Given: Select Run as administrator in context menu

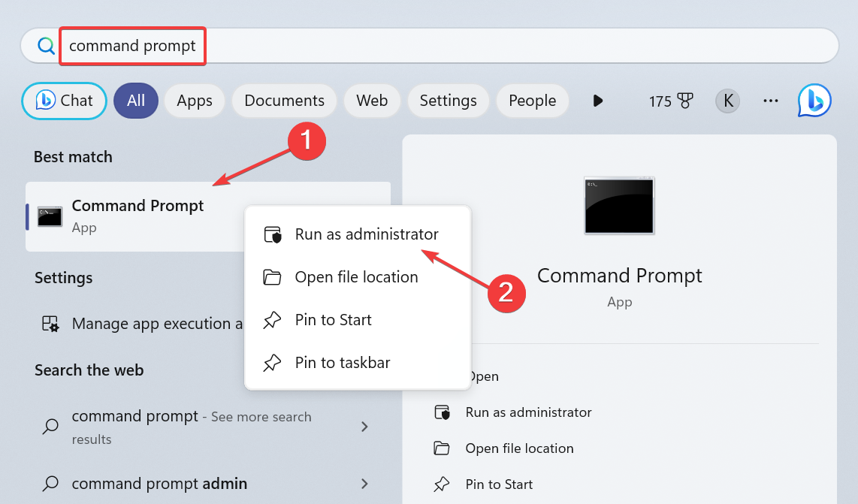Looking at the screenshot, I should 366,234.
